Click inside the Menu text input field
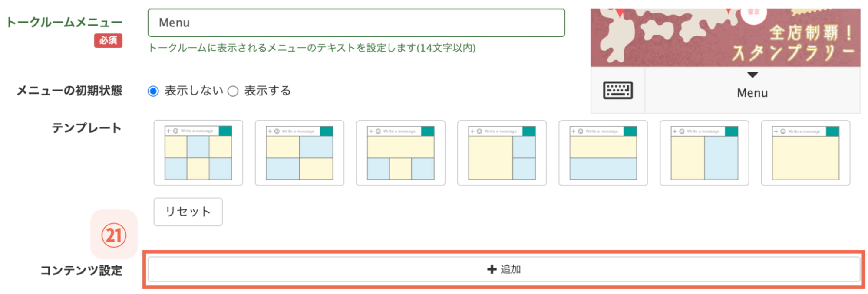 tap(356, 23)
